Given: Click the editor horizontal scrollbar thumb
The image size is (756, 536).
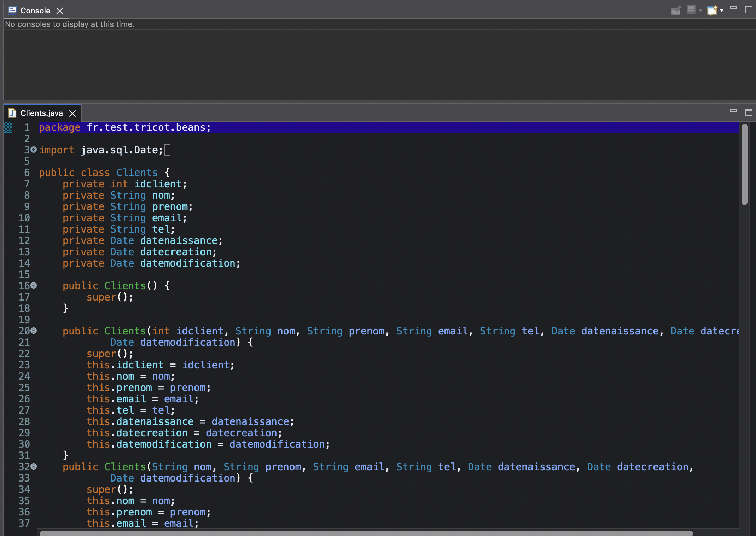Looking at the screenshot, I should click(366, 533).
